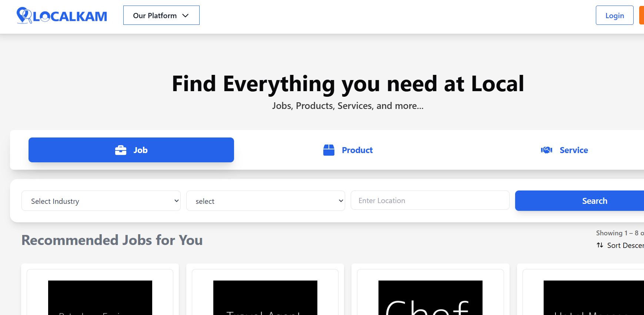This screenshot has height=315, width=644.
Task: Click the handshake icon beside Service
Action: click(x=547, y=150)
